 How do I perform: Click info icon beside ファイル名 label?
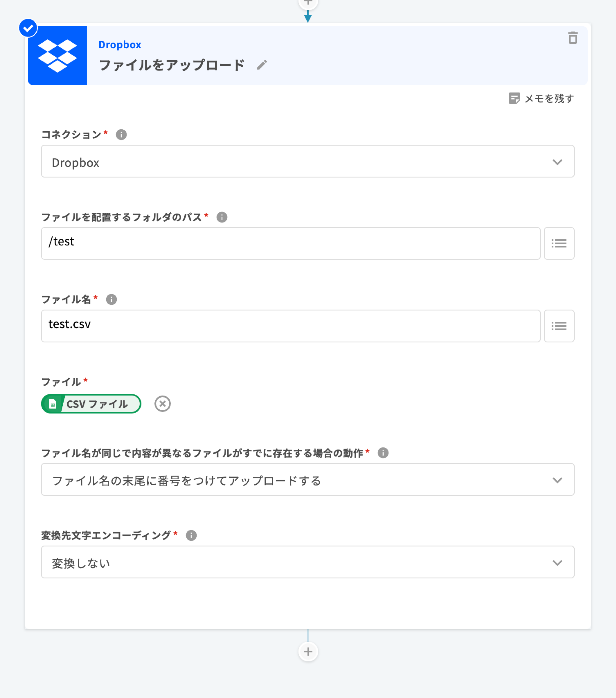click(111, 299)
